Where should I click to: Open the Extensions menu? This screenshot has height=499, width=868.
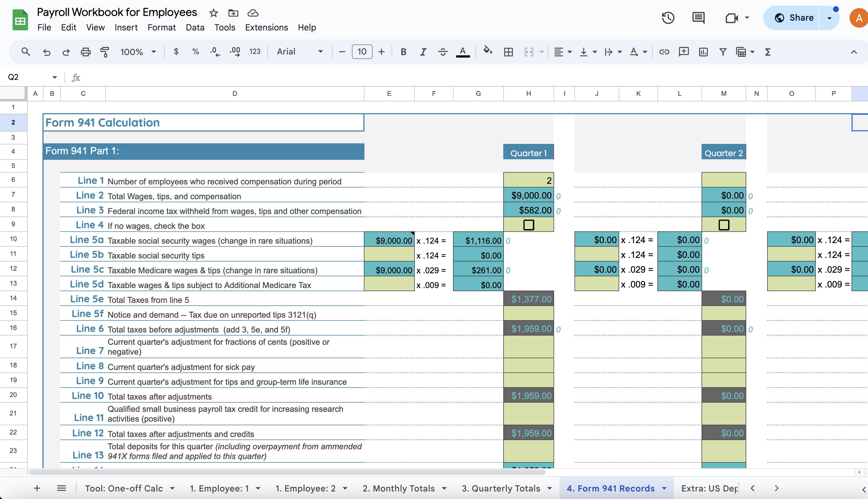pos(266,27)
